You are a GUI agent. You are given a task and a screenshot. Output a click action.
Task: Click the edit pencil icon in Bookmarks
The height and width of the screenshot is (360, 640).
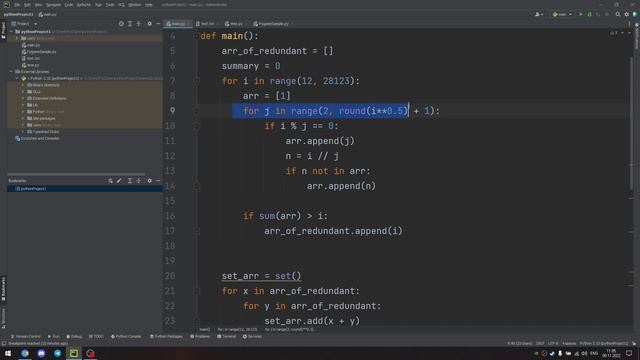coord(119,181)
